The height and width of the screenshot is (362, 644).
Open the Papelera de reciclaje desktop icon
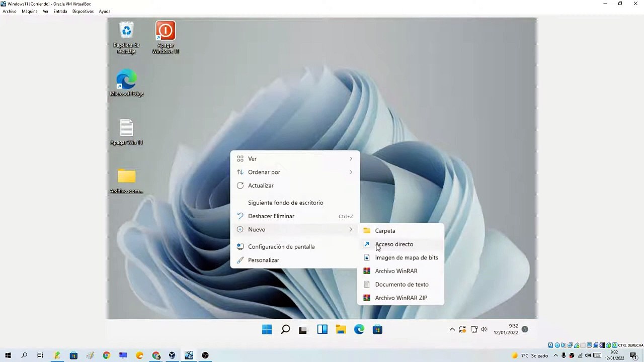tap(126, 38)
